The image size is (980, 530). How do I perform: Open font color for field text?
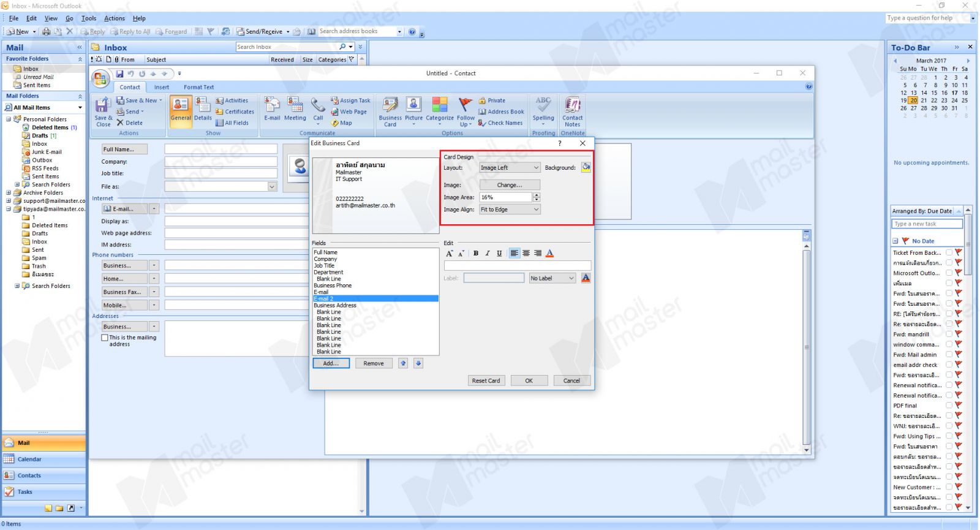549,253
